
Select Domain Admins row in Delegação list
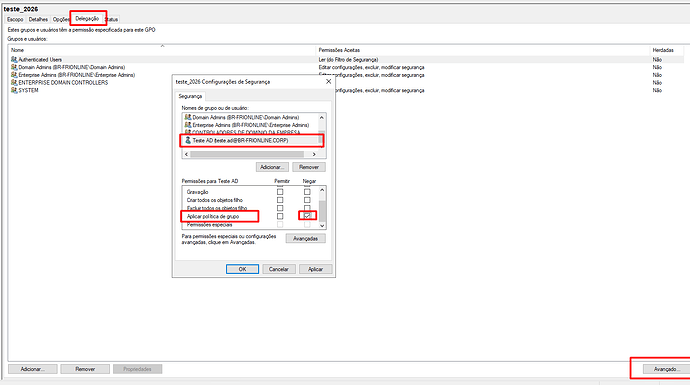point(346,67)
